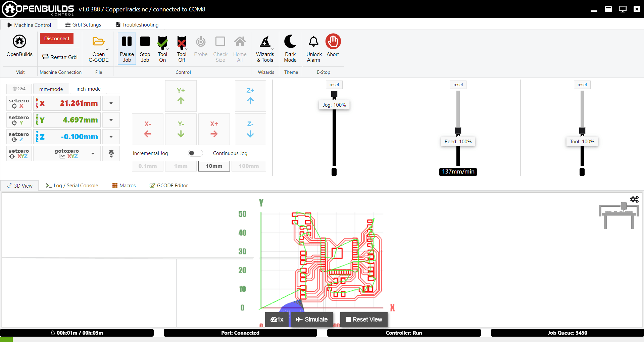Click the layers stack icon
Image resolution: width=644 pixels, height=342 pixels.
111,153
